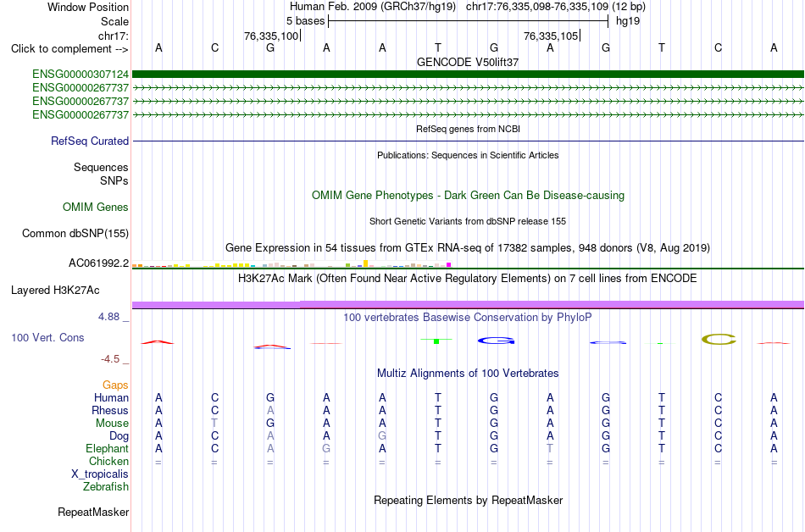Click the Human species label
805x532 pixels.
(111, 397)
